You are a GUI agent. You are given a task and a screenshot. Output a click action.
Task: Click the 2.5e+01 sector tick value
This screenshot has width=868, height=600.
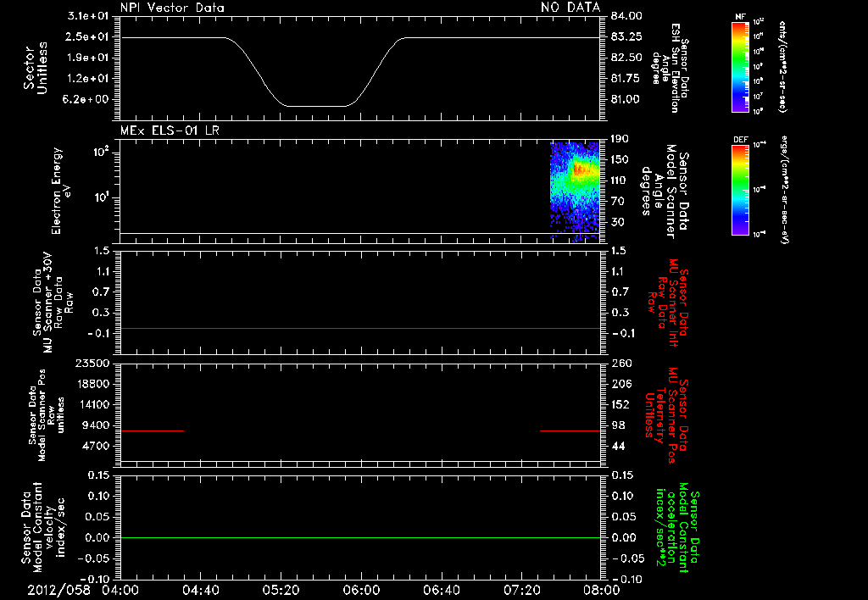pyautogui.click(x=87, y=37)
